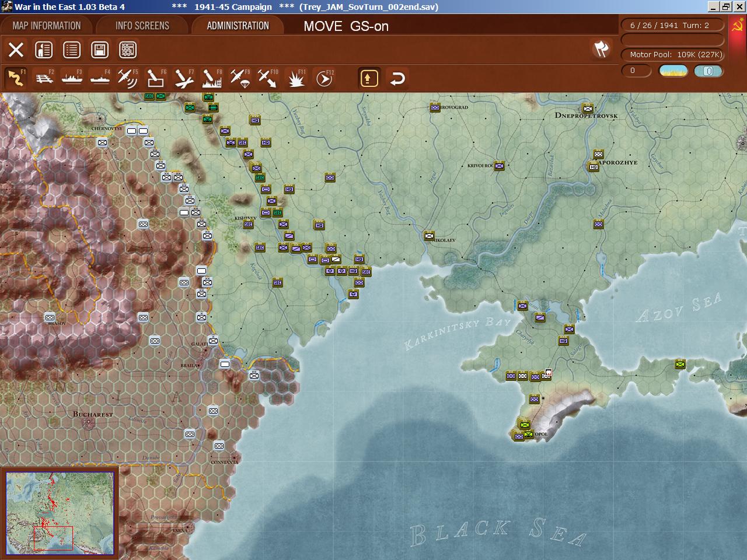Open the grid layout screen icon
747x560 pixels.
tap(128, 50)
